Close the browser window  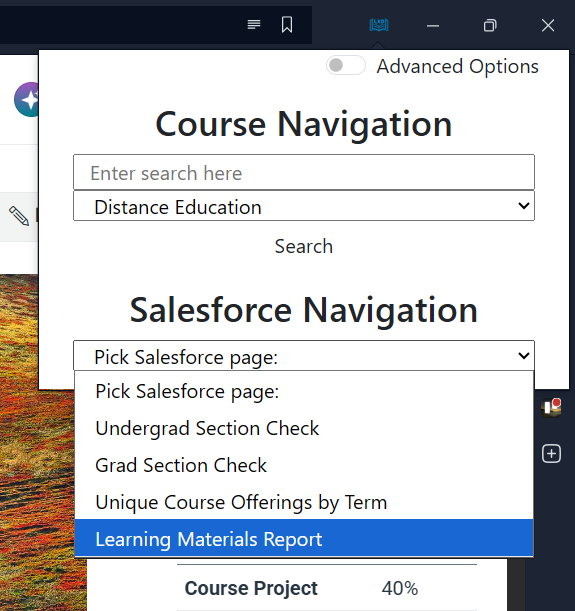click(548, 26)
